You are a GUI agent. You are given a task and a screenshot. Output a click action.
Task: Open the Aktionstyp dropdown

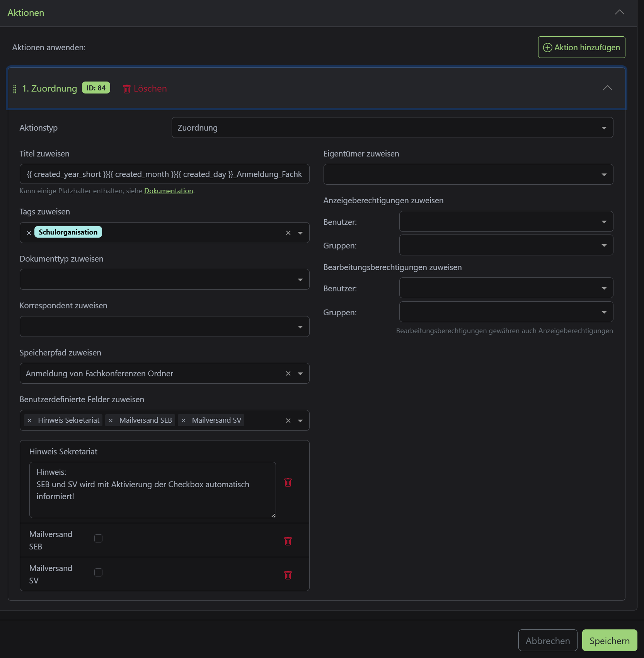[x=392, y=128]
